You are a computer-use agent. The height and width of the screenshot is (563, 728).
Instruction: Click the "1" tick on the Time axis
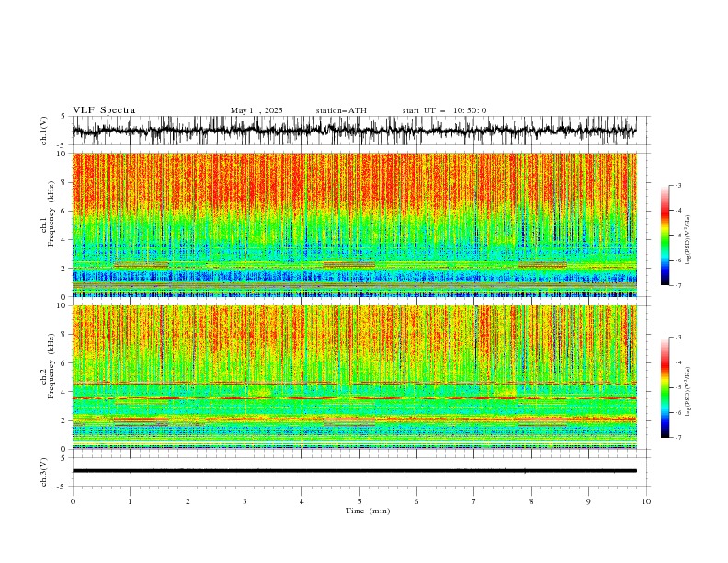click(x=130, y=501)
